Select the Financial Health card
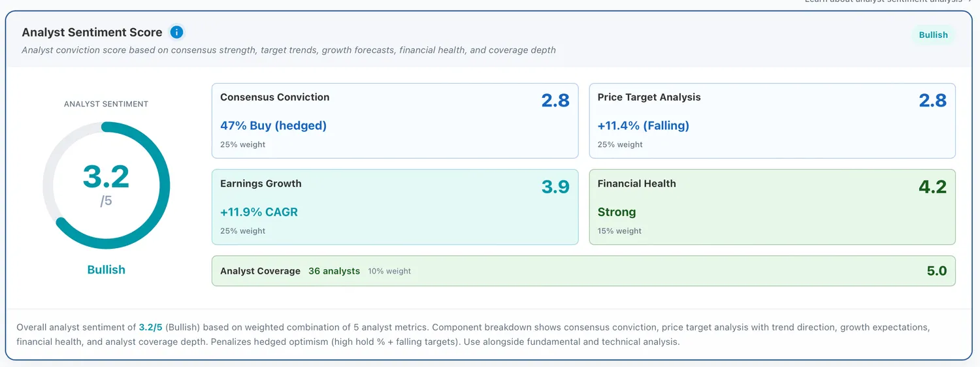This screenshot has width=980, height=367. [x=772, y=207]
